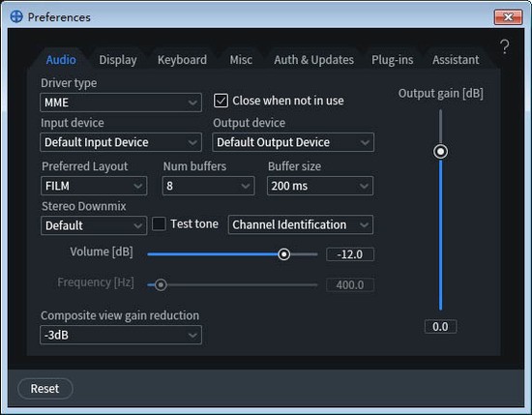Expand the Input device dropdown

(121, 142)
